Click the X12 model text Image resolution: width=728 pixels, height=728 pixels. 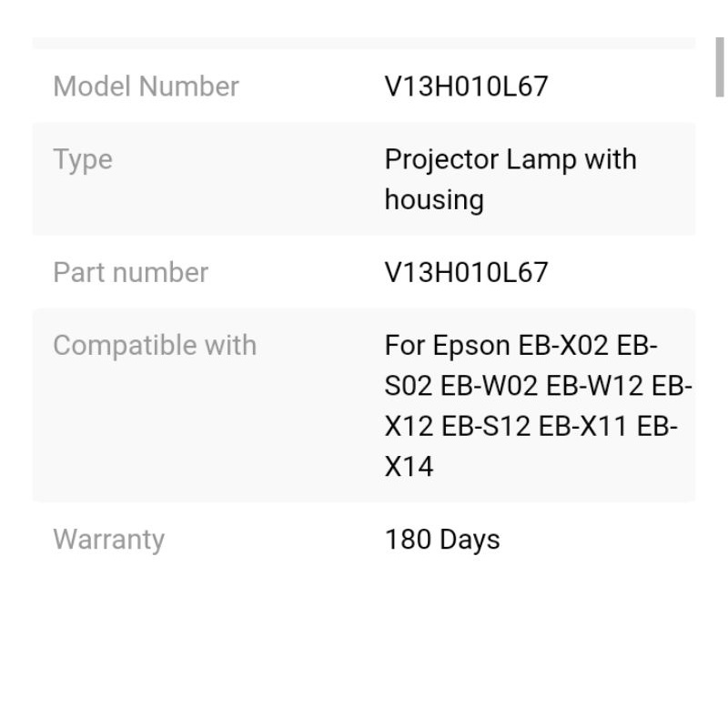click(409, 426)
